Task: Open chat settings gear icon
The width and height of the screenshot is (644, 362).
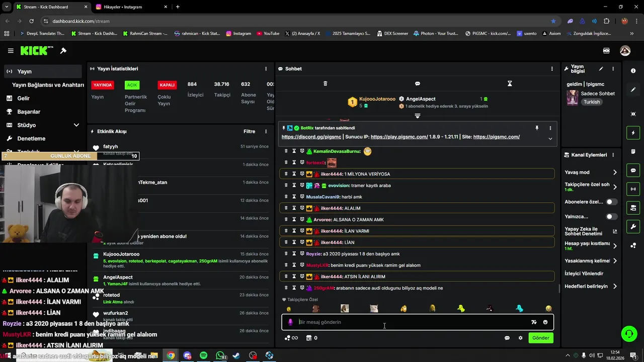Action: (520, 338)
